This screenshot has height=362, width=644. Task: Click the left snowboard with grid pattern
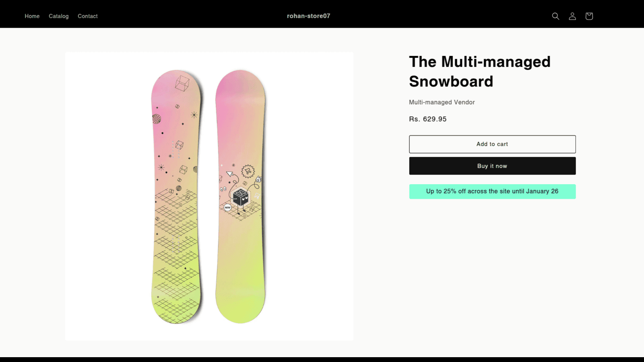176,241
